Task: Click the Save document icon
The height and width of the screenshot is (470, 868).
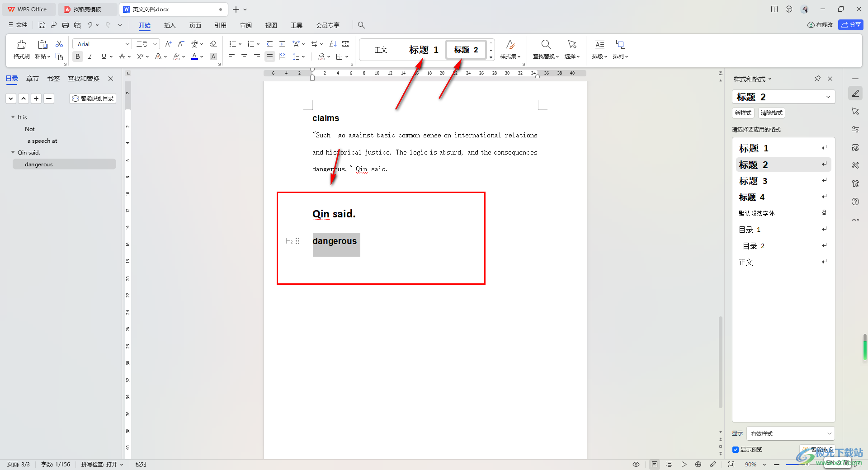Action: (x=42, y=25)
